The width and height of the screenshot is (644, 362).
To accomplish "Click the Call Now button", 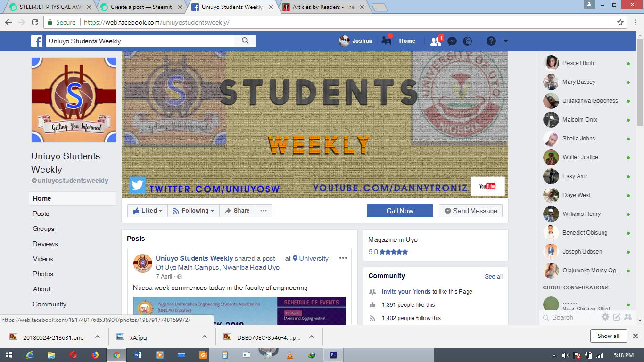I will click(399, 210).
